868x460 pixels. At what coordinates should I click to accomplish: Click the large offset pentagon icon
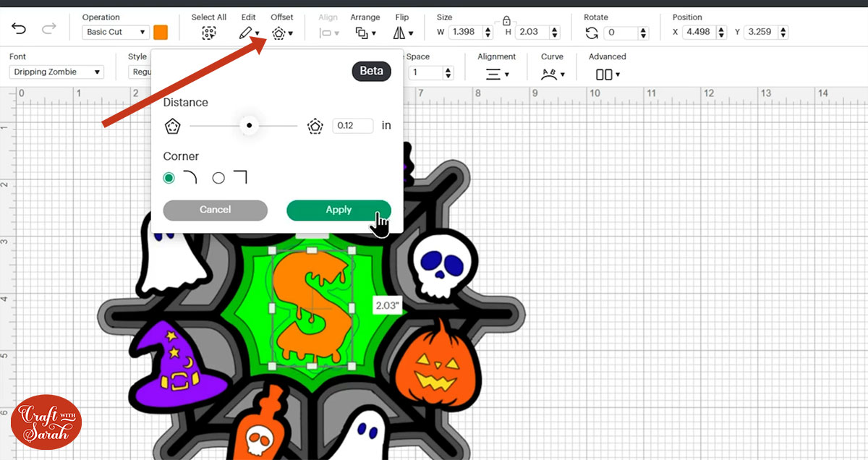[315, 126]
